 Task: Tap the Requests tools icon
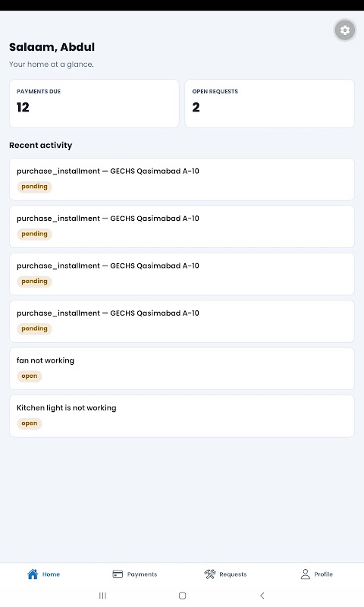pos(209,574)
